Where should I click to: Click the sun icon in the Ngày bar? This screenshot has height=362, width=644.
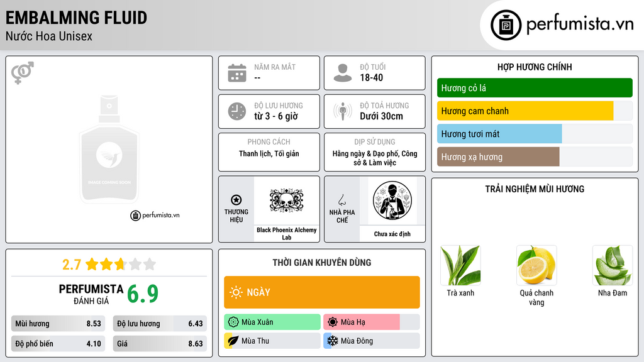coord(236,292)
